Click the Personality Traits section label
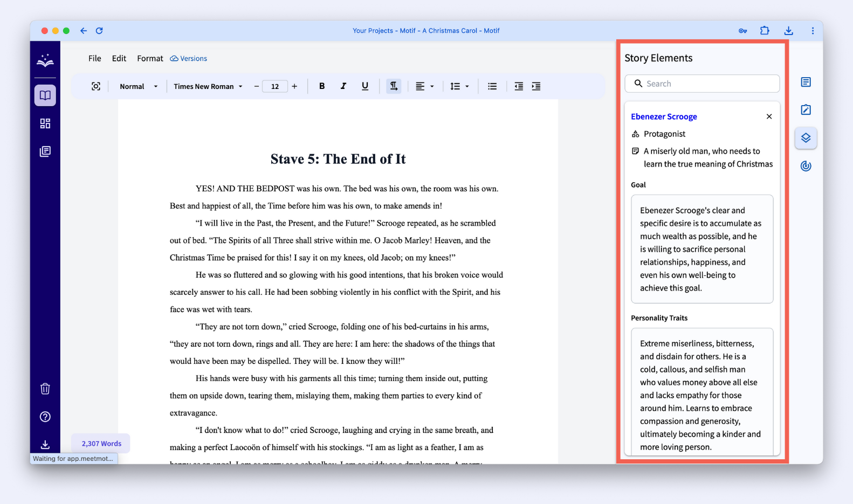Viewport: 853px width, 504px height. click(x=659, y=318)
